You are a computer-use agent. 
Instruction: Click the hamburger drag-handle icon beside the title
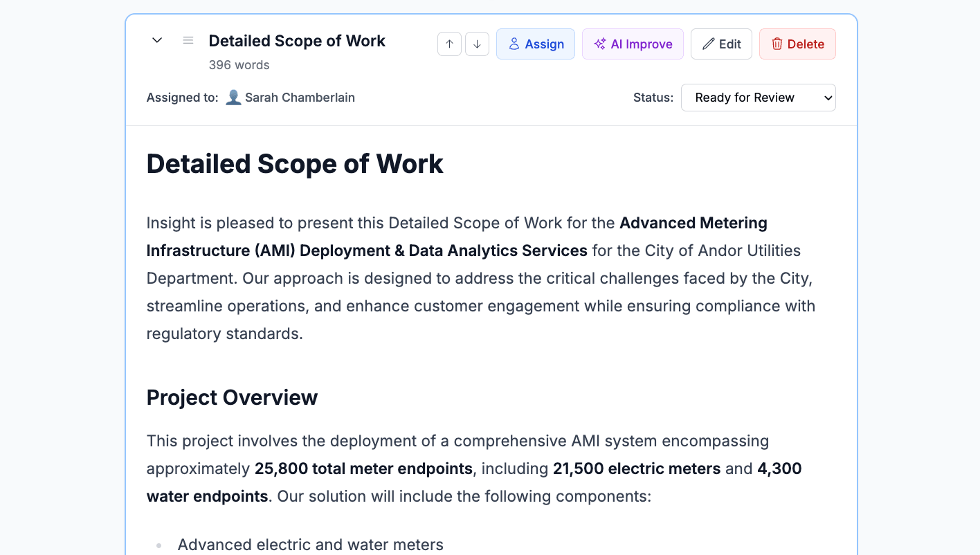[x=188, y=40]
